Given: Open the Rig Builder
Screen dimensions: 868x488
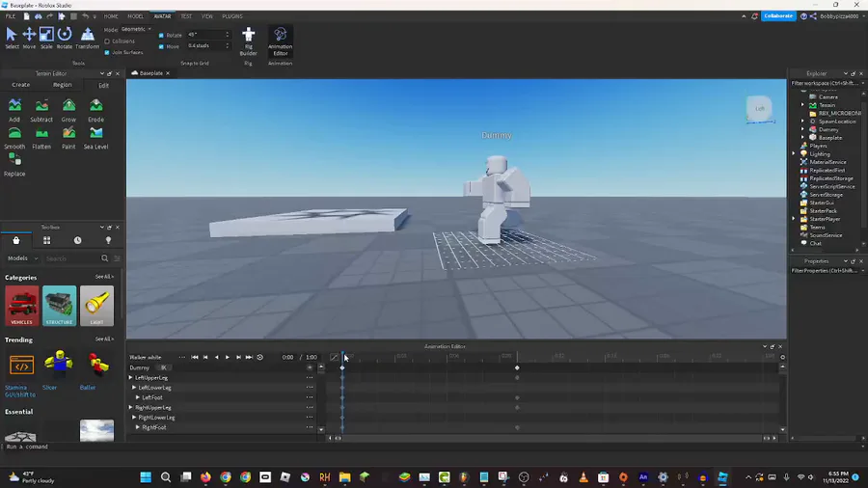Looking at the screenshot, I should click(x=248, y=41).
